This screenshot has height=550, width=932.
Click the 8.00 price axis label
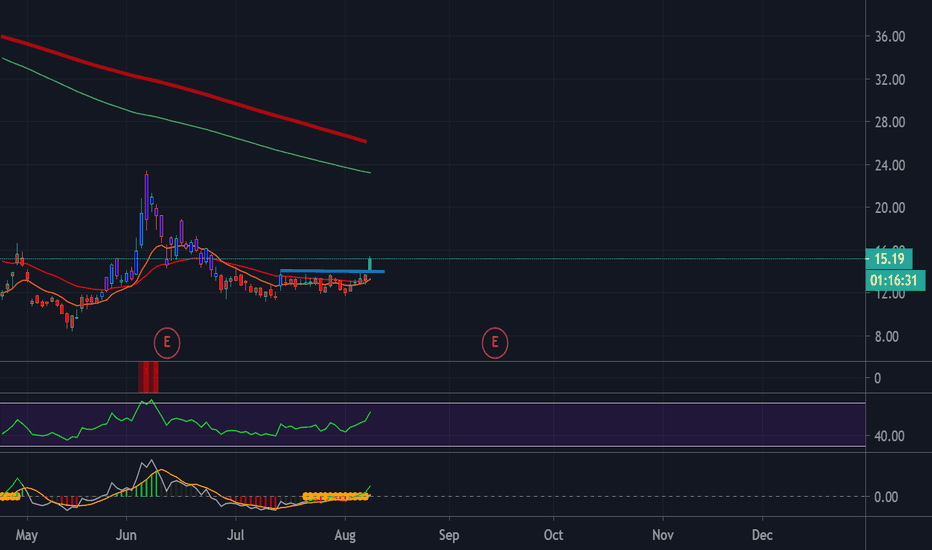coord(886,337)
